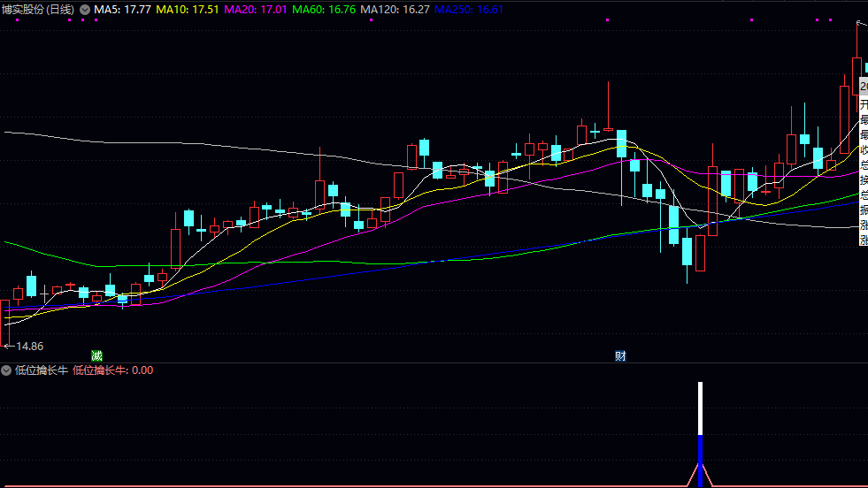Click the 博实股份 (日线) chart title
Screen dimensions: 868x488
tap(38, 10)
